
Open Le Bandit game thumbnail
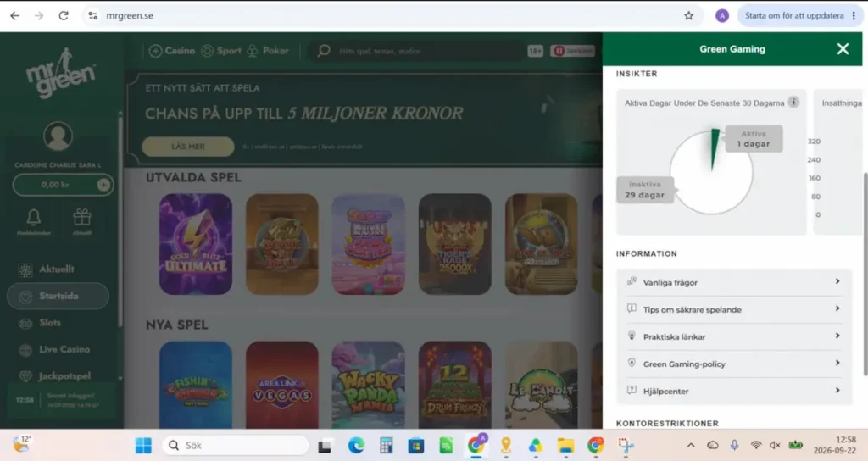click(x=542, y=386)
